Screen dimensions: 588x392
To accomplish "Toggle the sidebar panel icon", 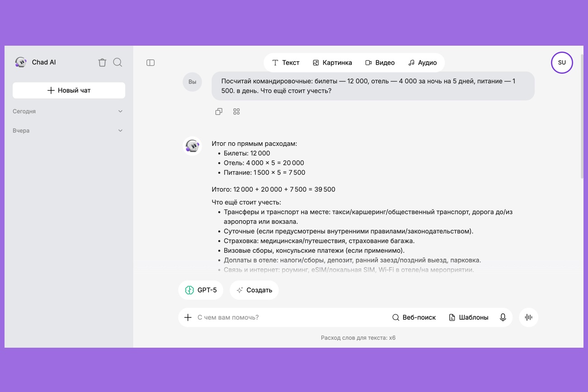I will click(x=151, y=63).
